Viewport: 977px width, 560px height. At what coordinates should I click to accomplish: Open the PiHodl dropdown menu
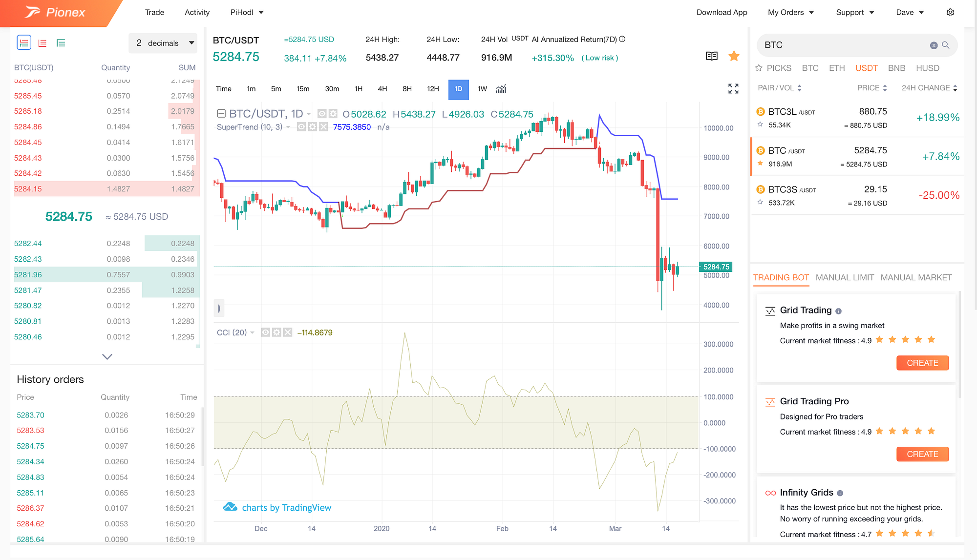[247, 12]
